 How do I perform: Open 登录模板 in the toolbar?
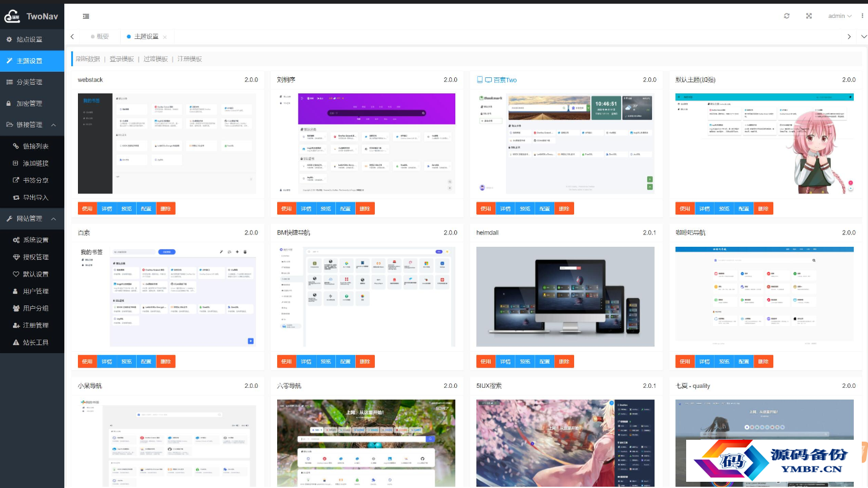click(122, 59)
